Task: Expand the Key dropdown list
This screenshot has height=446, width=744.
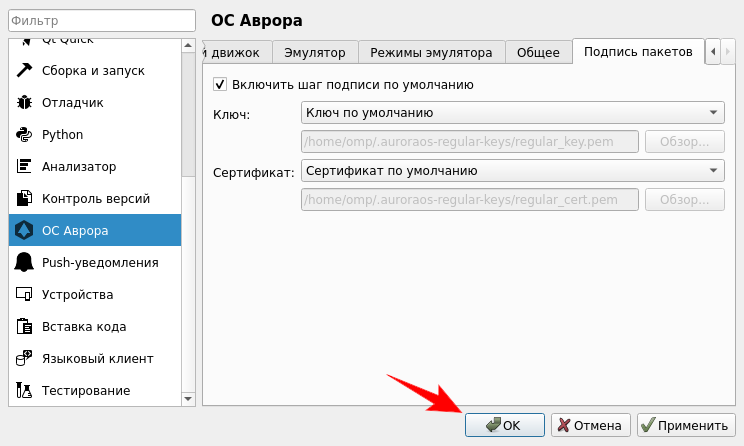Action: click(512, 113)
